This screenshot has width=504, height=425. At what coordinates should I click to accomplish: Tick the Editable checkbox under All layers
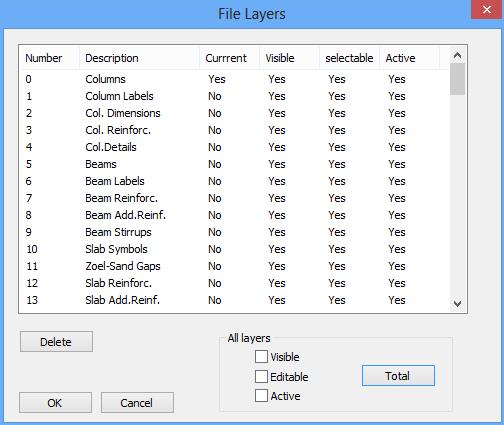pyautogui.click(x=261, y=377)
